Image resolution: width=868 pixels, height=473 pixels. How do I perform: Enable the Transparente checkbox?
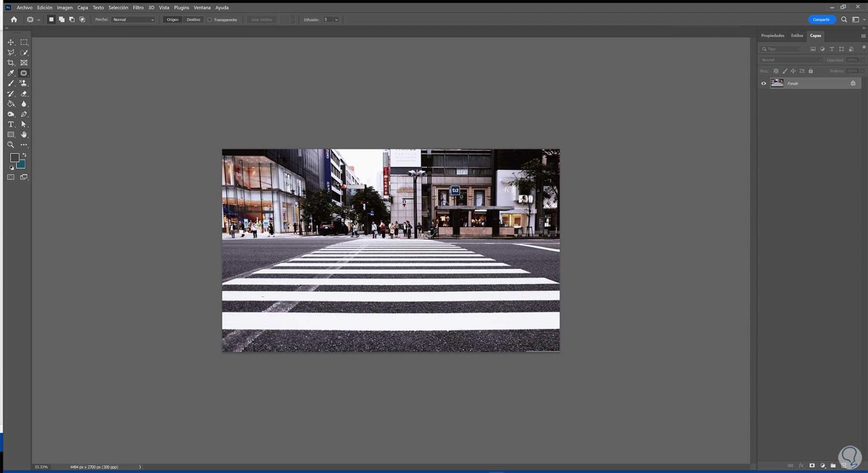click(210, 20)
